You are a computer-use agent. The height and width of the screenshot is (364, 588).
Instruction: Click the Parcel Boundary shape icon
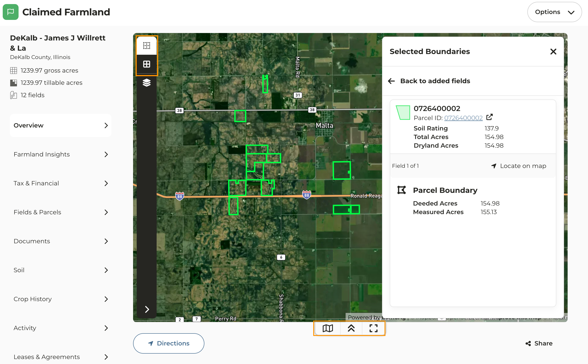402,190
